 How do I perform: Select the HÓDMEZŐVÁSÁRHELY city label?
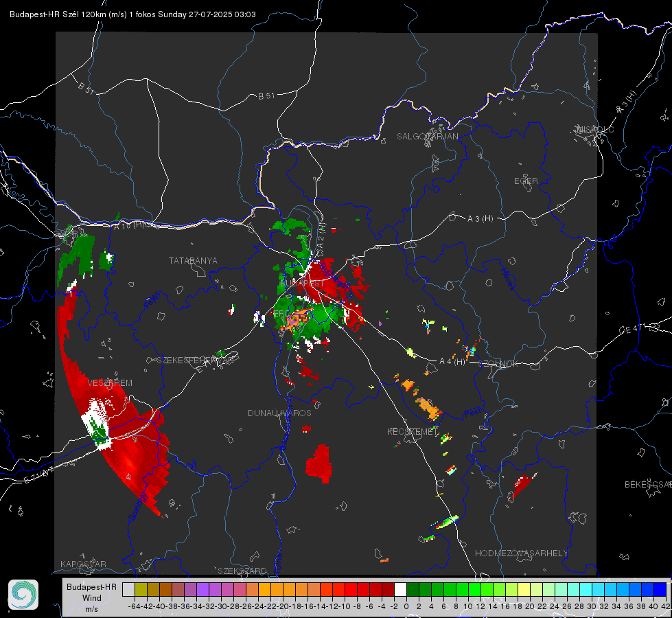[x=522, y=553]
